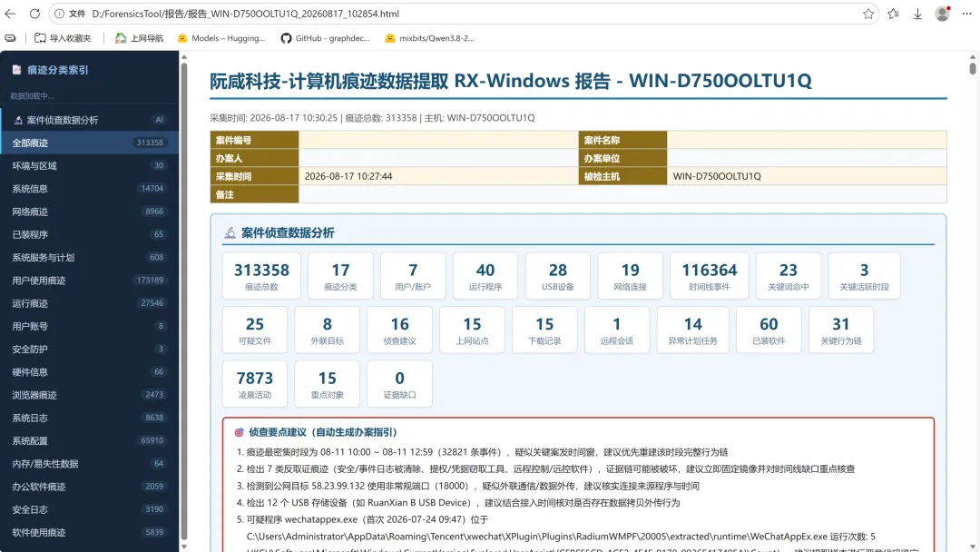The image size is (980, 552).
Task: Click the 0 证据缺口 stat card
Action: click(x=400, y=384)
